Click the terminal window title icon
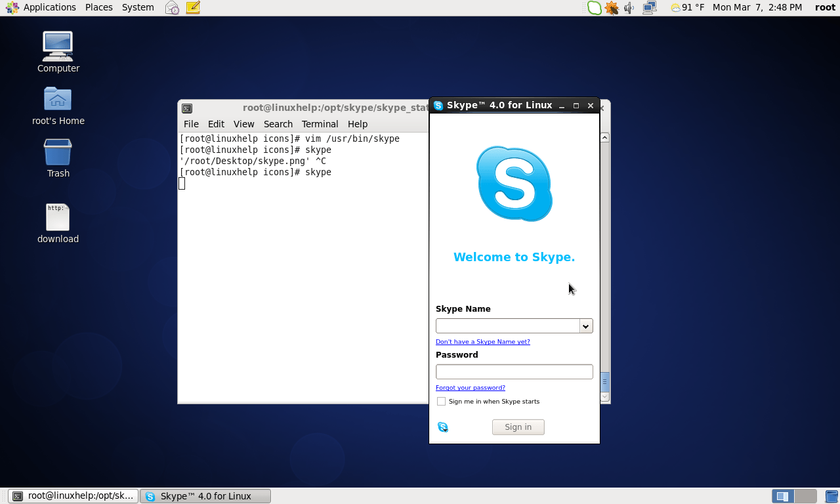 [x=187, y=108]
